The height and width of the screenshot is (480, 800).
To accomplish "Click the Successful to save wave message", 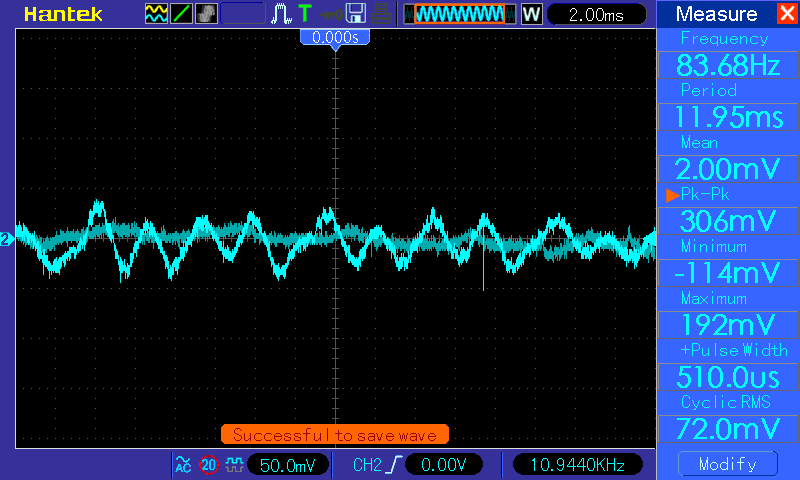I will point(335,435).
